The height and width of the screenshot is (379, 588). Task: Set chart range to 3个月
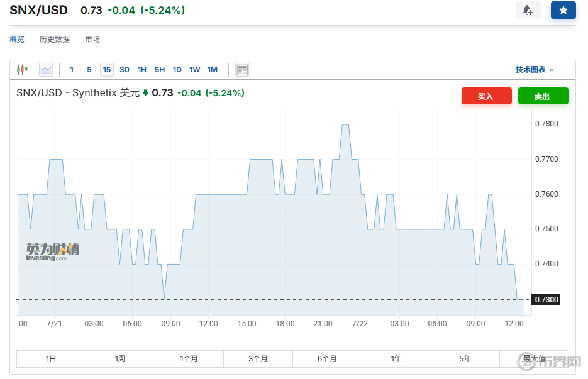[258, 359]
